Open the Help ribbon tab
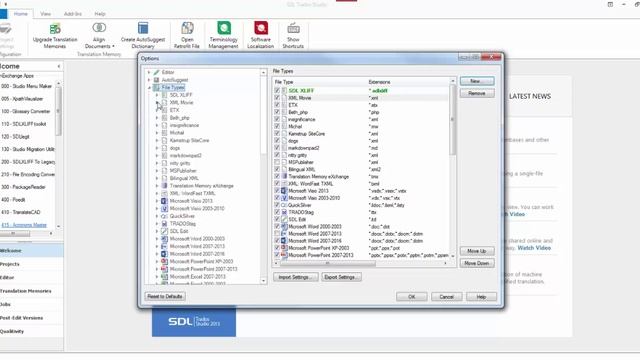This screenshot has width=640, height=360. tap(100, 14)
